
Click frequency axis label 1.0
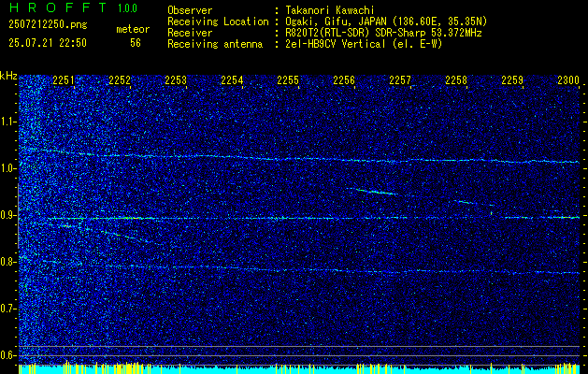click(x=8, y=168)
